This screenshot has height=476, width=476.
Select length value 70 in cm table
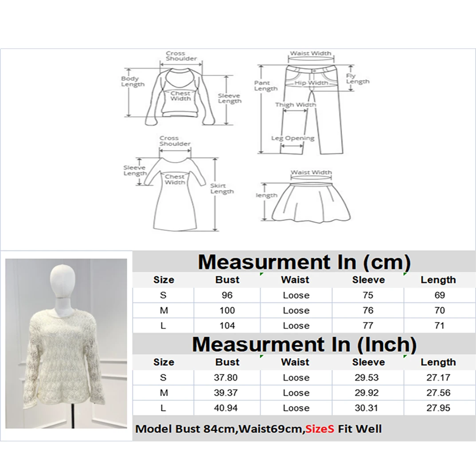(440, 310)
